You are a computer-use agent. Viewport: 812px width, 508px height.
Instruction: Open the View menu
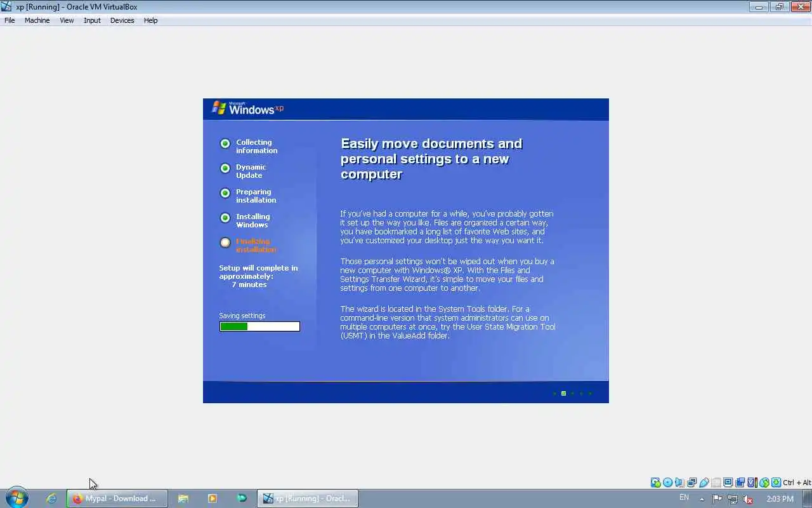pyautogui.click(x=67, y=20)
